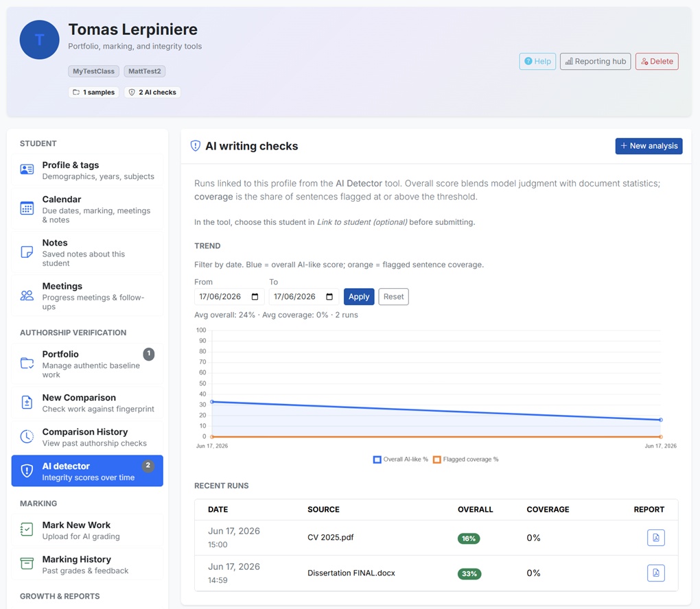Image resolution: width=700 pixels, height=609 pixels.
Task: Click the 33% data point on chart
Action: pos(212,402)
